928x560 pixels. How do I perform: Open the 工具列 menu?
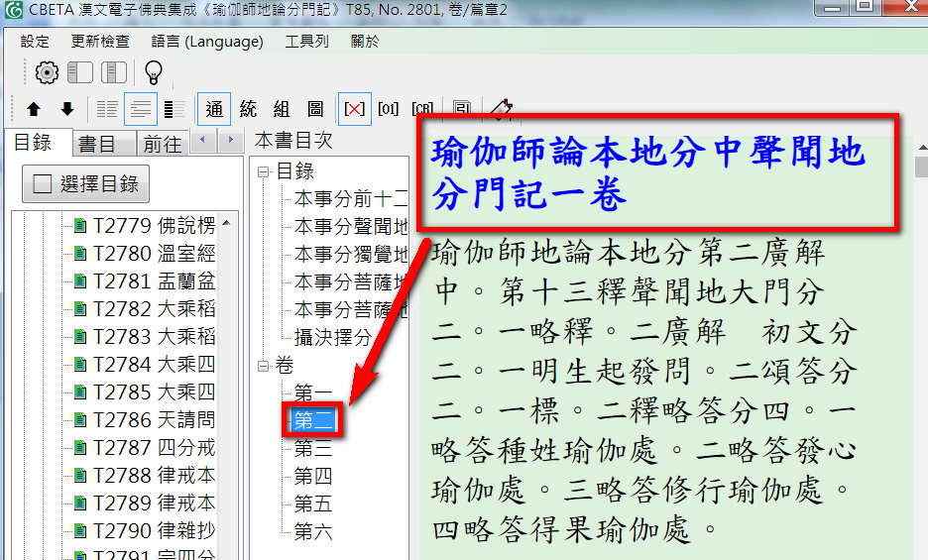click(x=306, y=42)
